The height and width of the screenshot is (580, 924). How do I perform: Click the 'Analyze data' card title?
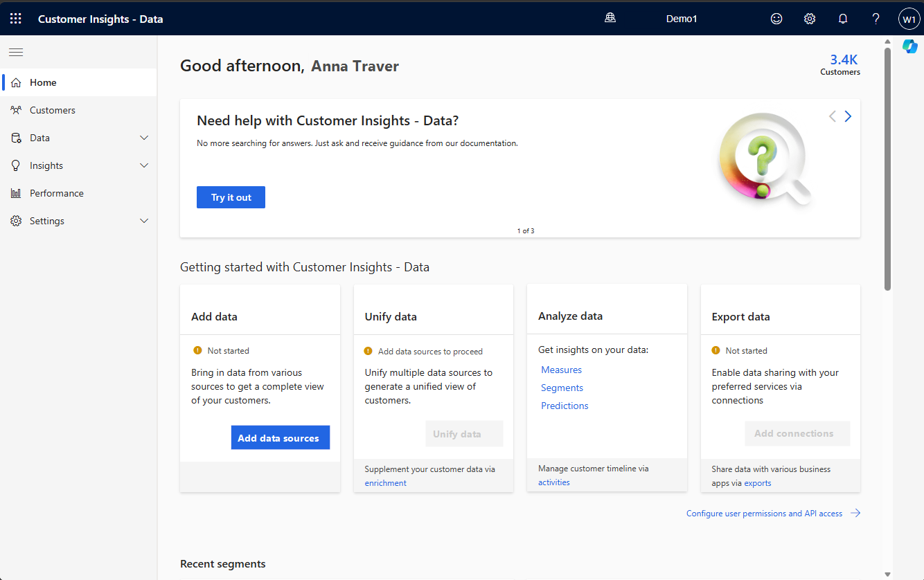coord(570,316)
